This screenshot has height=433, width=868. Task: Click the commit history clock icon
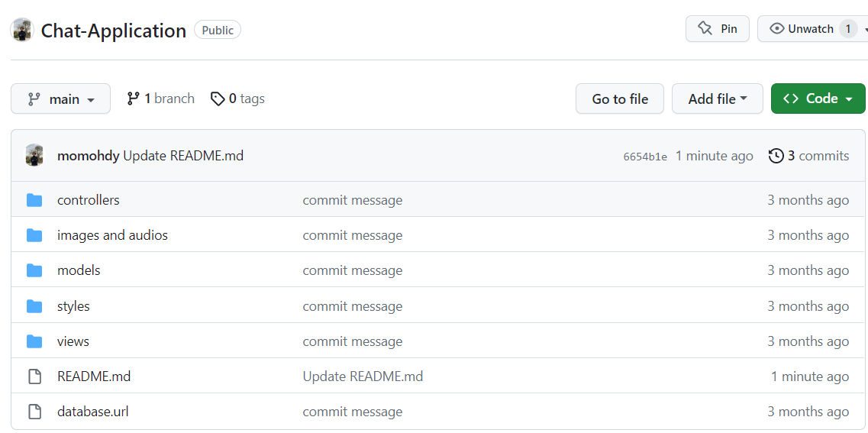tap(776, 156)
